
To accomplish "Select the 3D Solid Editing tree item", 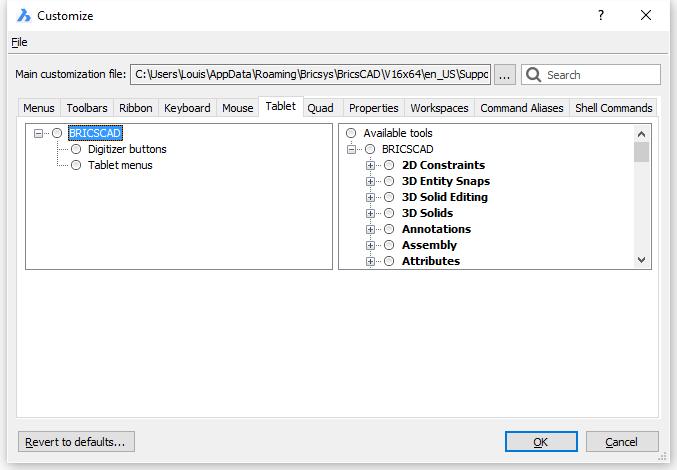I will click(x=444, y=197).
